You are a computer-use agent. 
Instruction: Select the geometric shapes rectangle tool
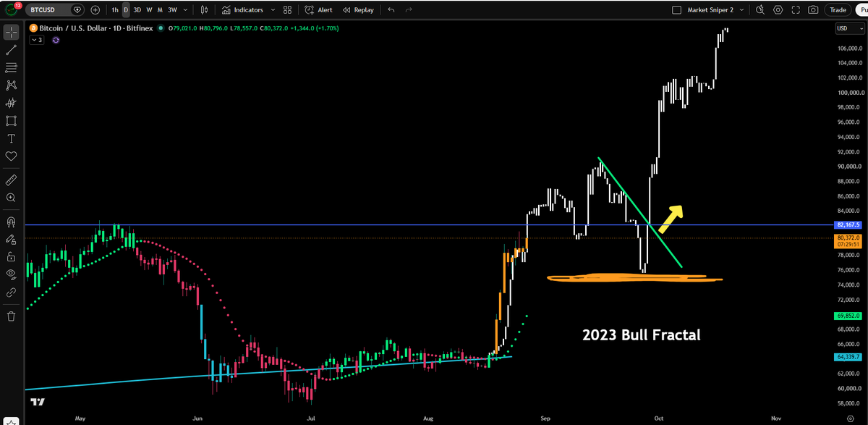[x=12, y=121]
